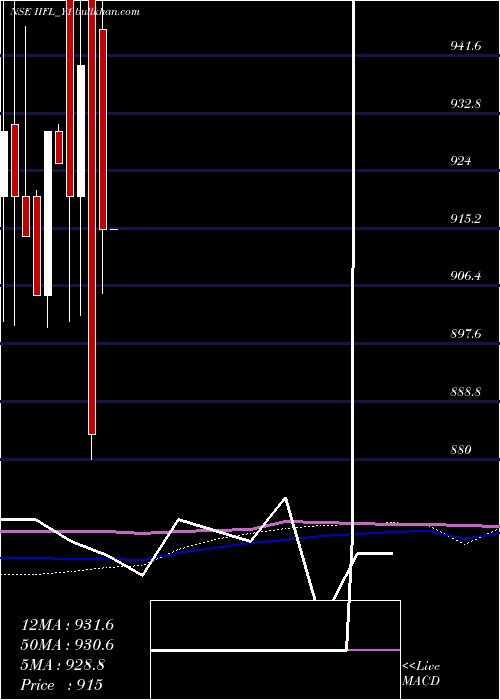The height and width of the screenshot is (700, 500).
Task: Select the Price : 915 readout
Action: (x=62, y=685)
